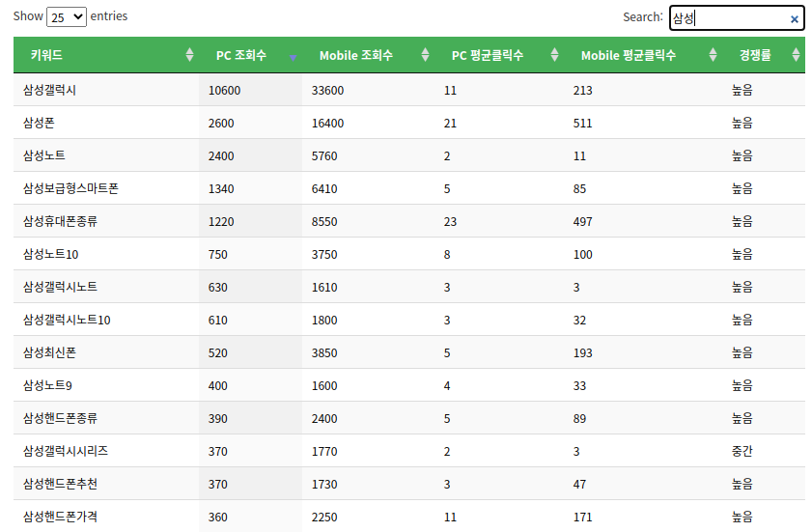This screenshot has height=532, width=812.
Task: Click PC 조회수 value 400
Action: (x=217, y=386)
